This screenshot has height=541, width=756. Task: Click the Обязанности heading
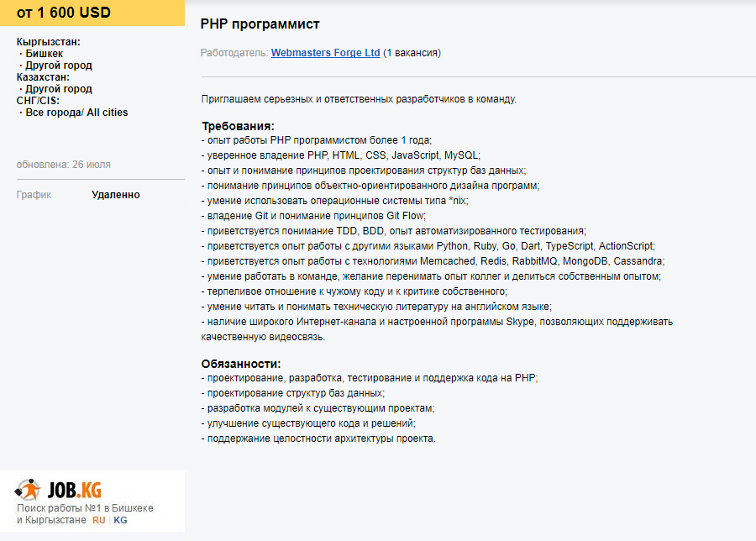coord(240,364)
